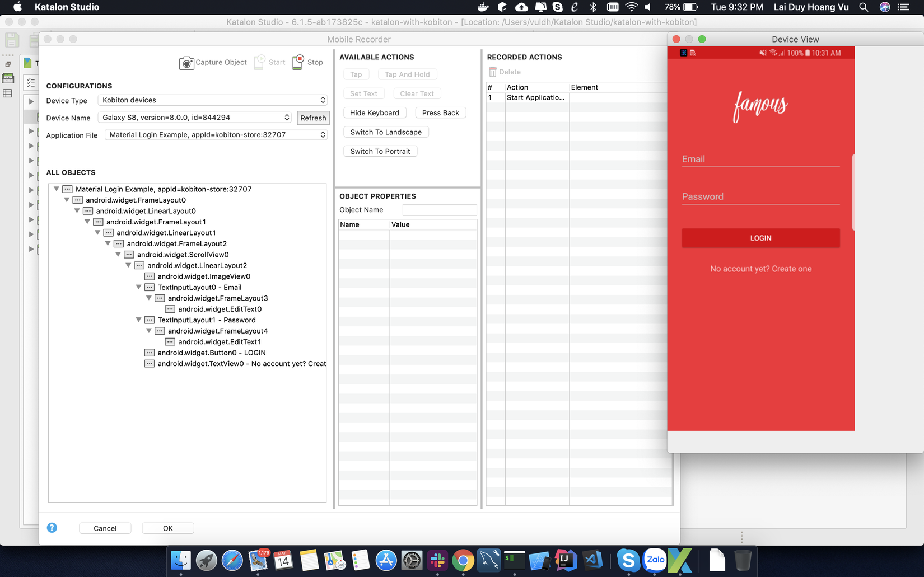Collapse the android.widget.FrameLayout4 node

coord(149,331)
